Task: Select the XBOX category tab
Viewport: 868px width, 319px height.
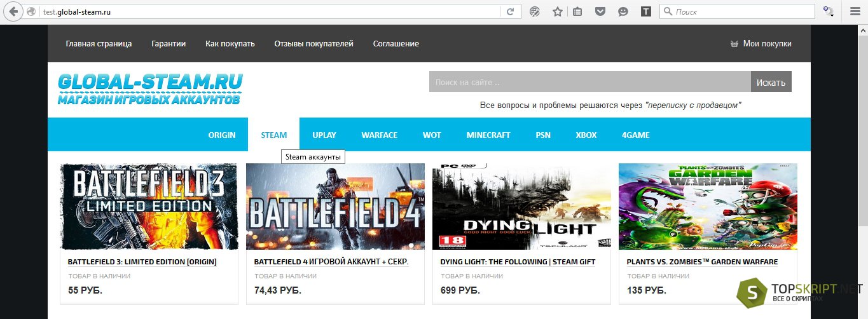Action: [x=586, y=135]
